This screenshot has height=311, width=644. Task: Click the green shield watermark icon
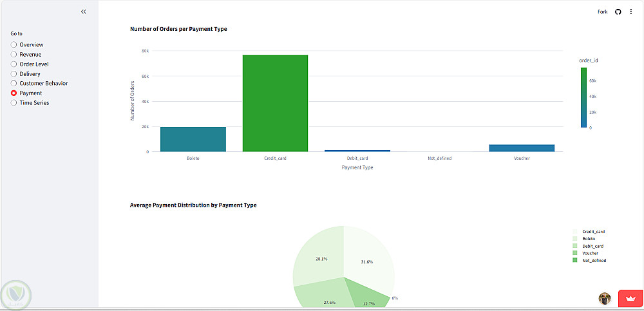coord(16,294)
